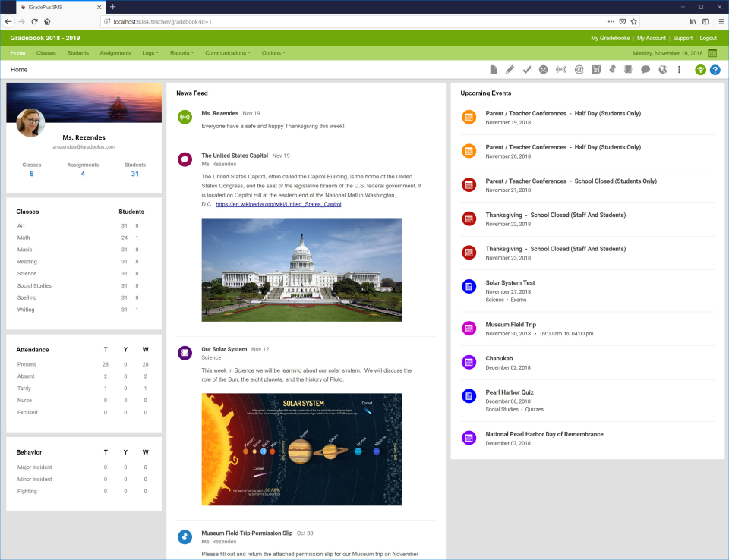
Task: Click the pencil edit icon in the toolbar
Action: (x=509, y=69)
